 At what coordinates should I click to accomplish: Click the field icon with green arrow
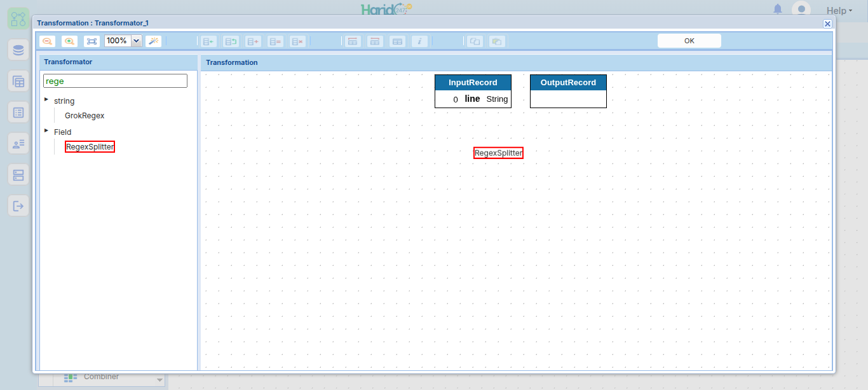coord(208,41)
